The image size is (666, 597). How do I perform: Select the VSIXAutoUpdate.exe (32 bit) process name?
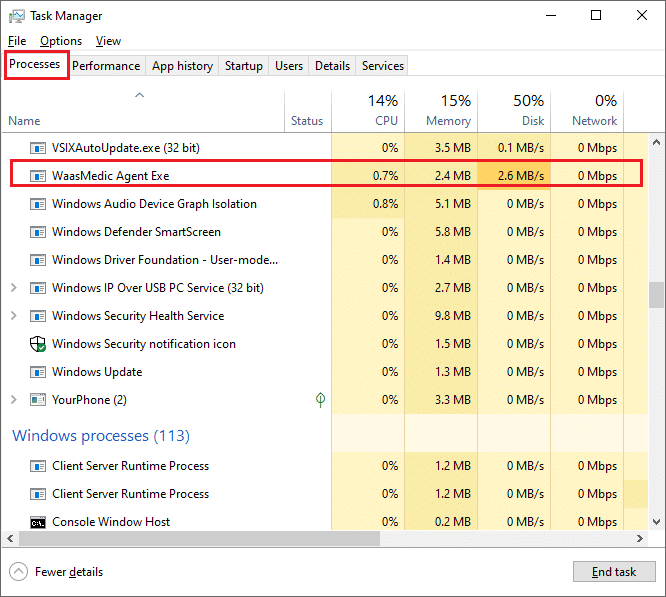[126, 148]
